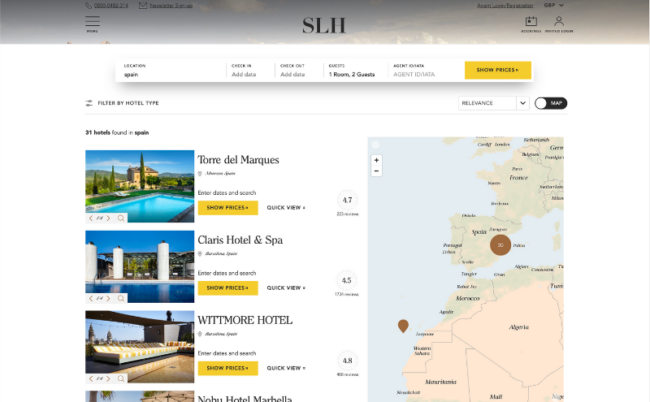Open the Bookings calendar icon

531,22
